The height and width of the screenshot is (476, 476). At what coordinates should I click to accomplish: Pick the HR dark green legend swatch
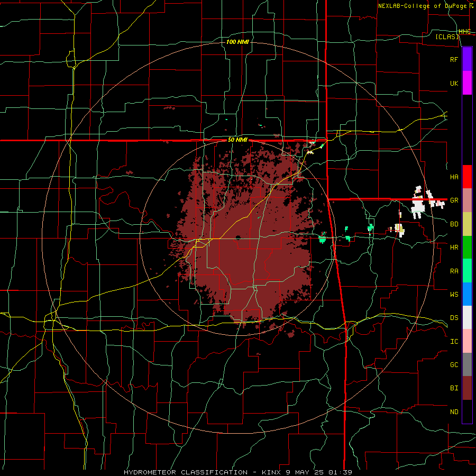click(467, 248)
